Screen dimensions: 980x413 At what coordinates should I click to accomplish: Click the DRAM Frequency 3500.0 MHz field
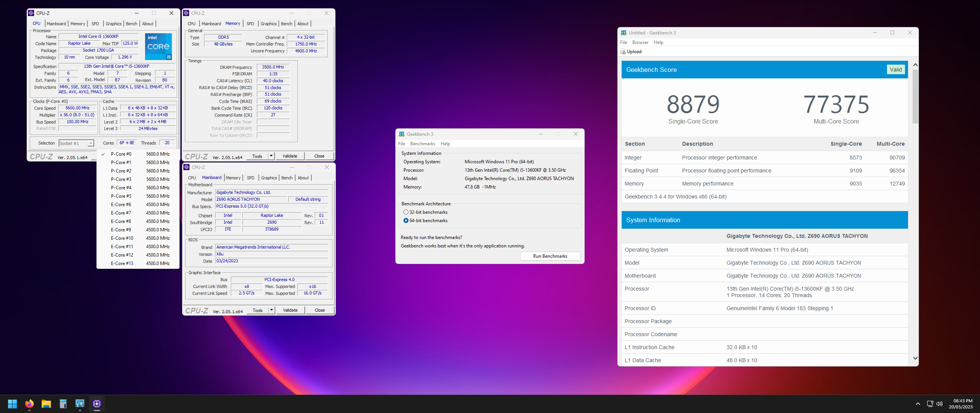click(x=273, y=67)
